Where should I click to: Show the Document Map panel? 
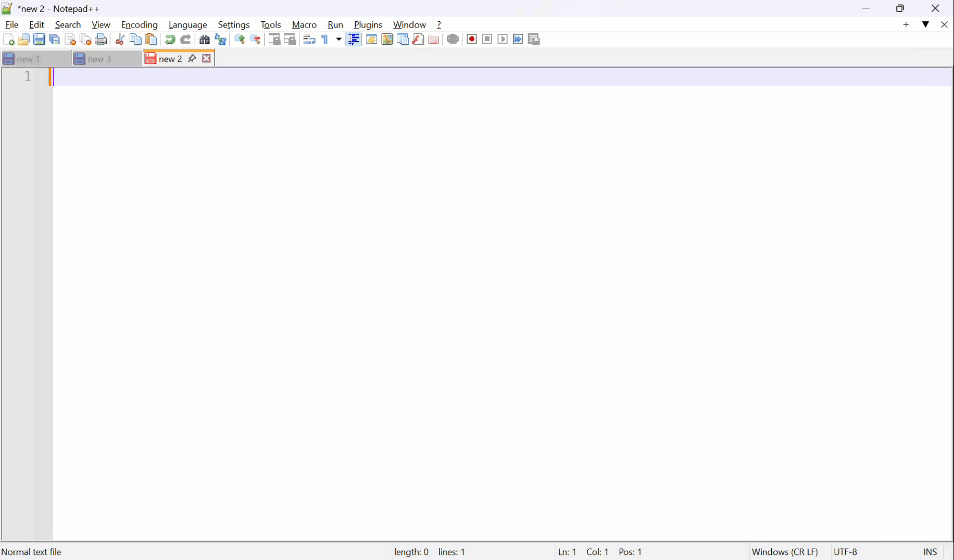point(387,40)
